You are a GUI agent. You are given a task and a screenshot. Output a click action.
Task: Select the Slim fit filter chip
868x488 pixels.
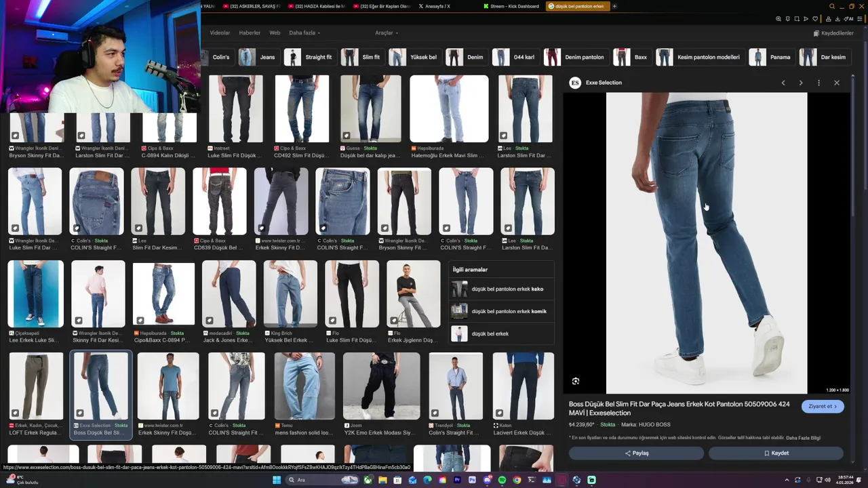[x=362, y=57]
